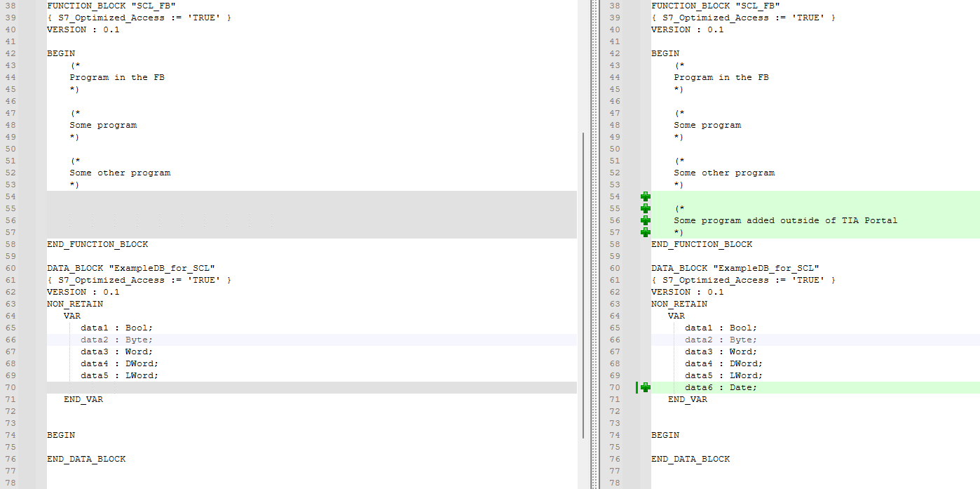The width and height of the screenshot is (980, 489).
Task: Place cursor on "data2 : Byte;" in left pane
Action: pyautogui.click(x=116, y=340)
